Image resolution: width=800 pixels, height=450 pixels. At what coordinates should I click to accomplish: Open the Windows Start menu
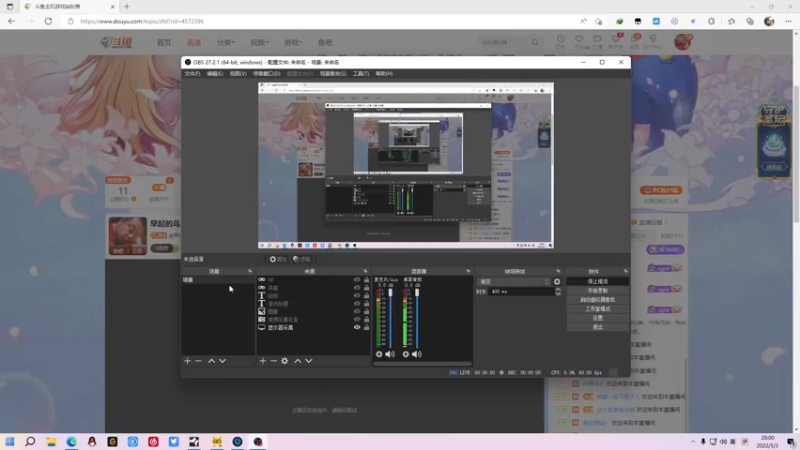10,442
